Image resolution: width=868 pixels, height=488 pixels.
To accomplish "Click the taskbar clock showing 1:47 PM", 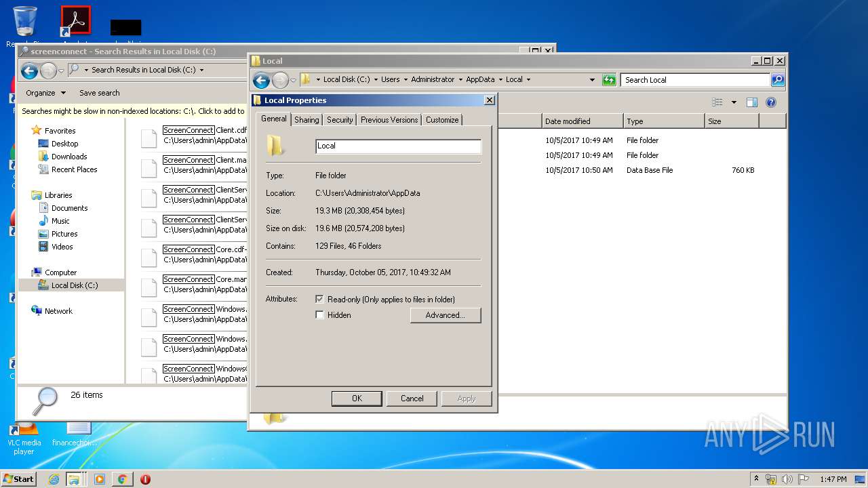I will pos(833,479).
